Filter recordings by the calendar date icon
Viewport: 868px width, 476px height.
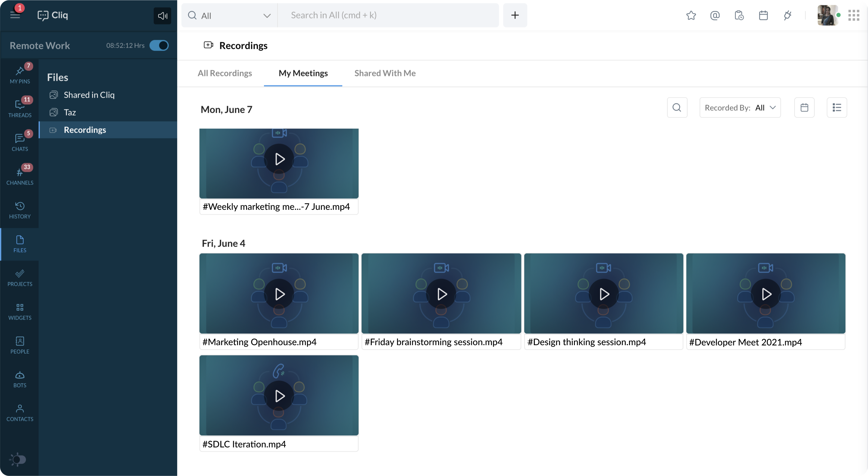coord(804,108)
